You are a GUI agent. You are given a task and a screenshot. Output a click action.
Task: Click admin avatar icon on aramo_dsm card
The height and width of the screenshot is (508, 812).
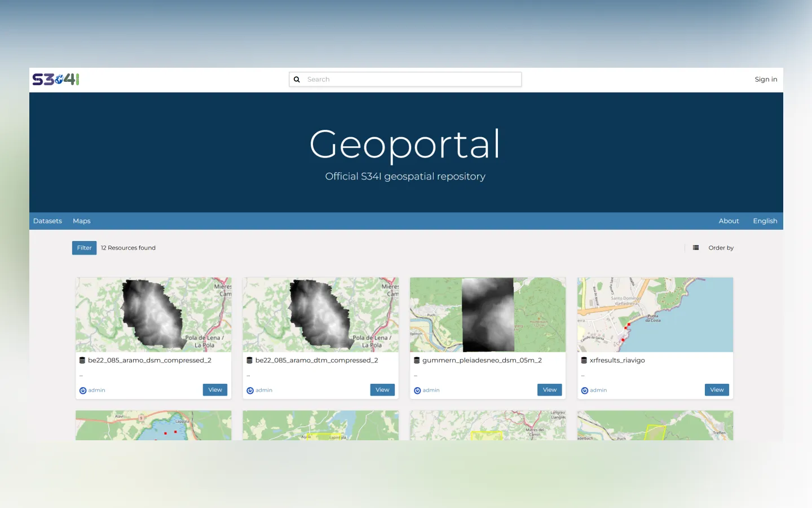click(83, 391)
